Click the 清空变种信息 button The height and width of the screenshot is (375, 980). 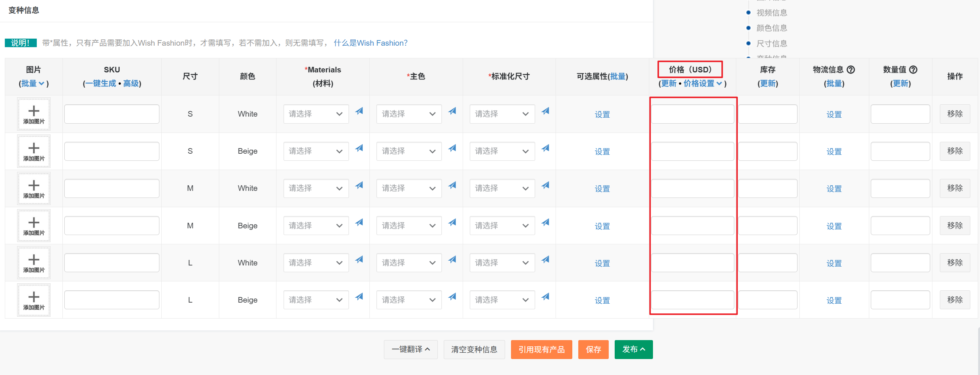[x=473, y=349]
